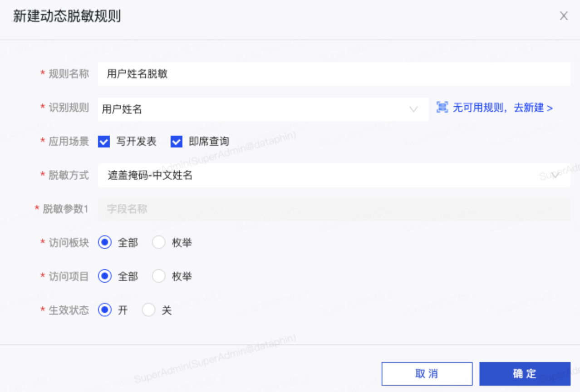The height and width of the screenshot is (392, 580).
Task: Click the chevron arrow in 脱敏方式 field
Action: coord(556,175)
